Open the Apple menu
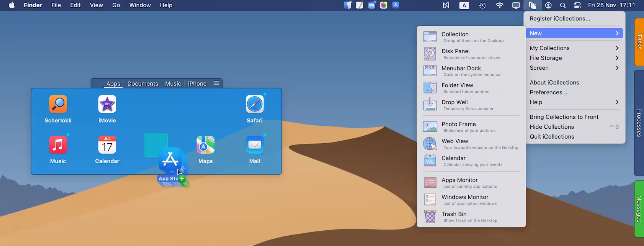Viewport: 644px width, 246px height. (12, 5)
